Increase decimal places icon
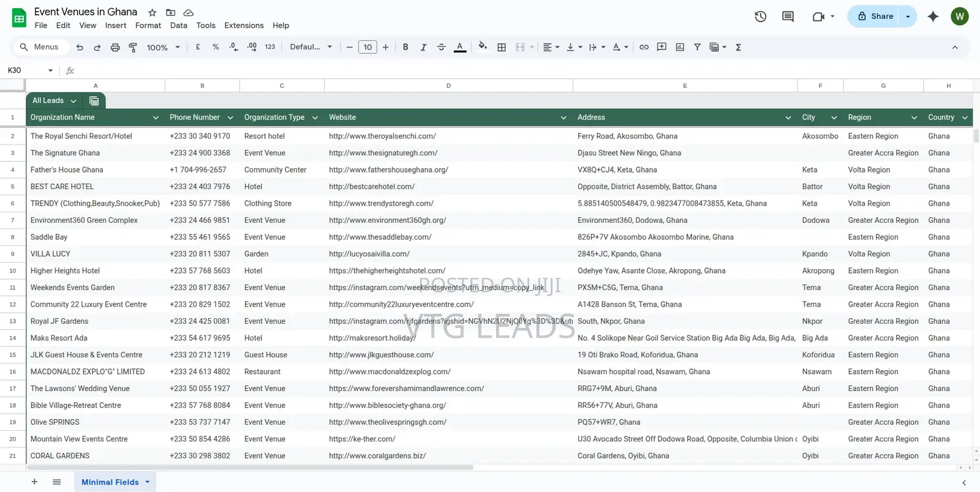Screen dimensions: 980x492 [252, 47]
